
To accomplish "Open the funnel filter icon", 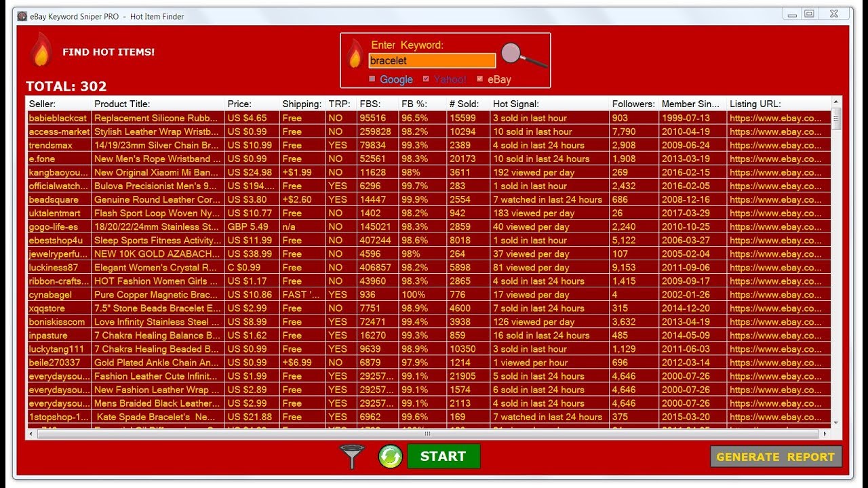I will [352, 456].
